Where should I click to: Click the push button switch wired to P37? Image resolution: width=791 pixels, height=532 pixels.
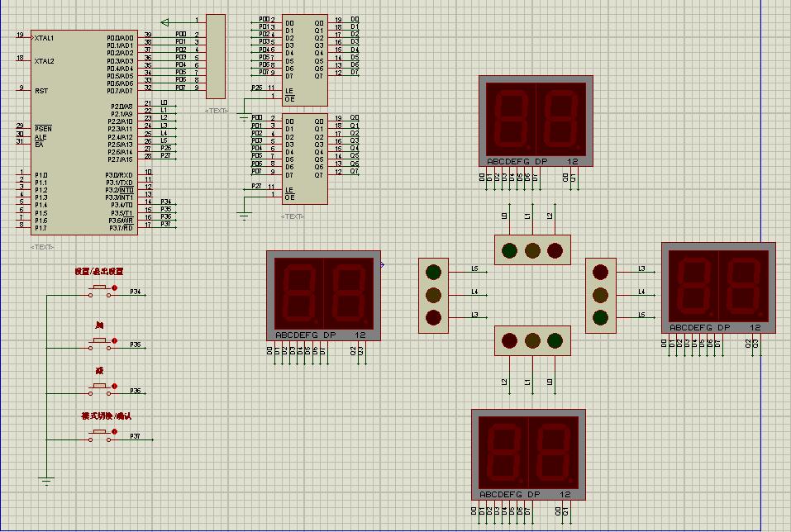pos(99,435)
